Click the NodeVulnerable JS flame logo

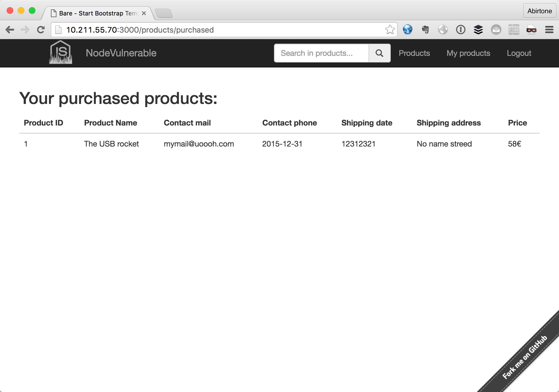[x=60, y=53]
